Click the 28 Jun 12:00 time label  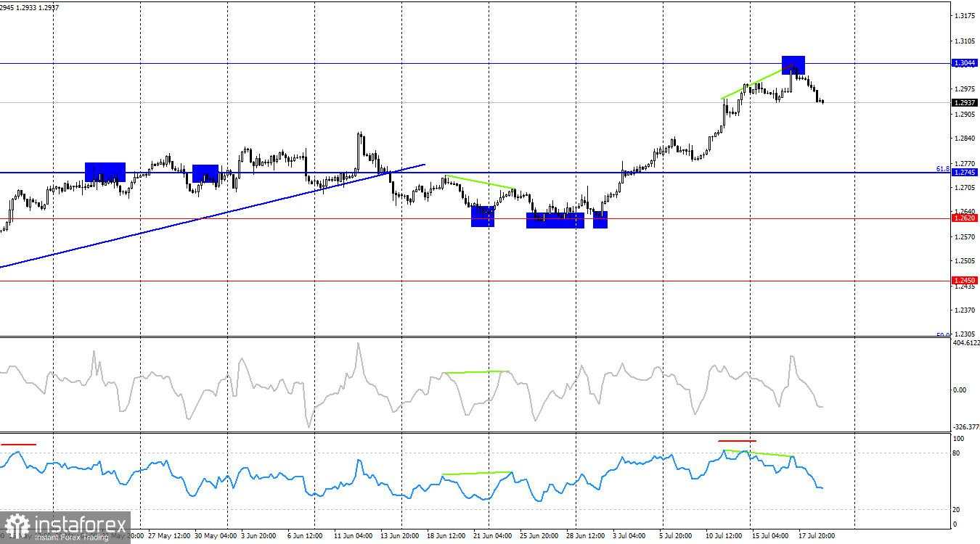pos(584,537)
